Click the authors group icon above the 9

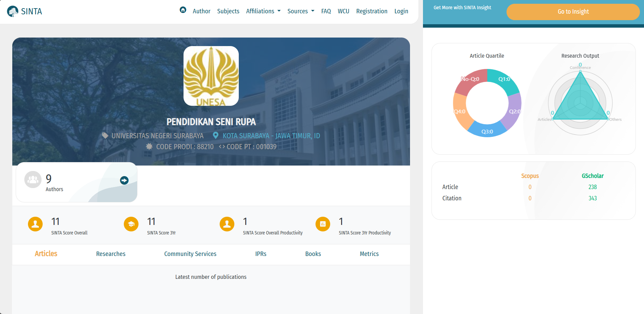(32, 179)
